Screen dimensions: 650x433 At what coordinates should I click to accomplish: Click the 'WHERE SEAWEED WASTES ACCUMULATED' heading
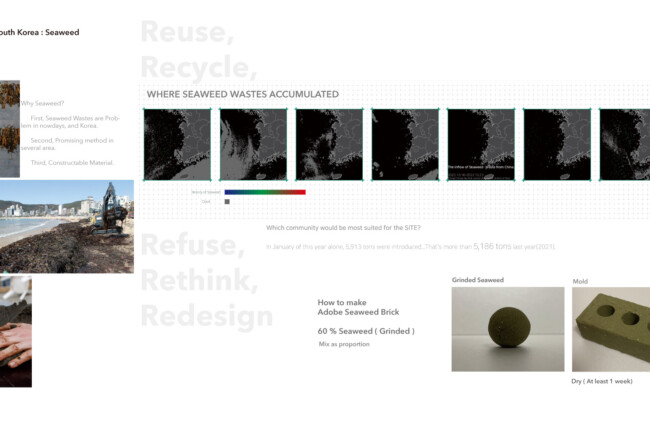242,94
